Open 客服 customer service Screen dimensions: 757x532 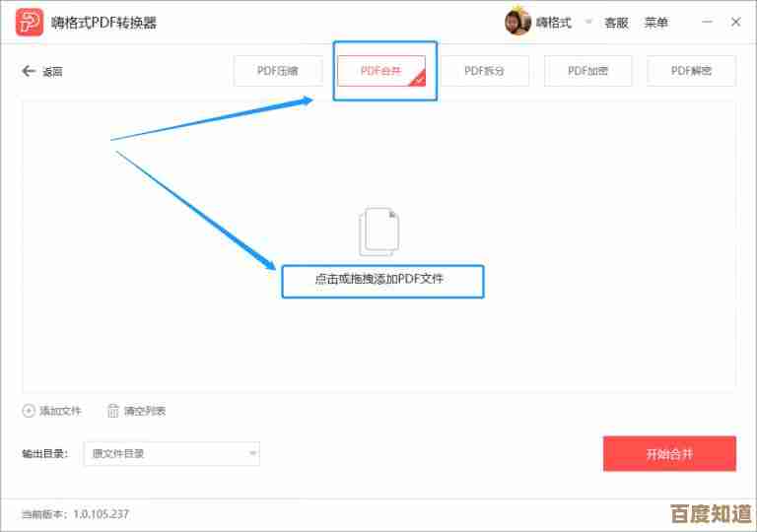tap(616, 22)
